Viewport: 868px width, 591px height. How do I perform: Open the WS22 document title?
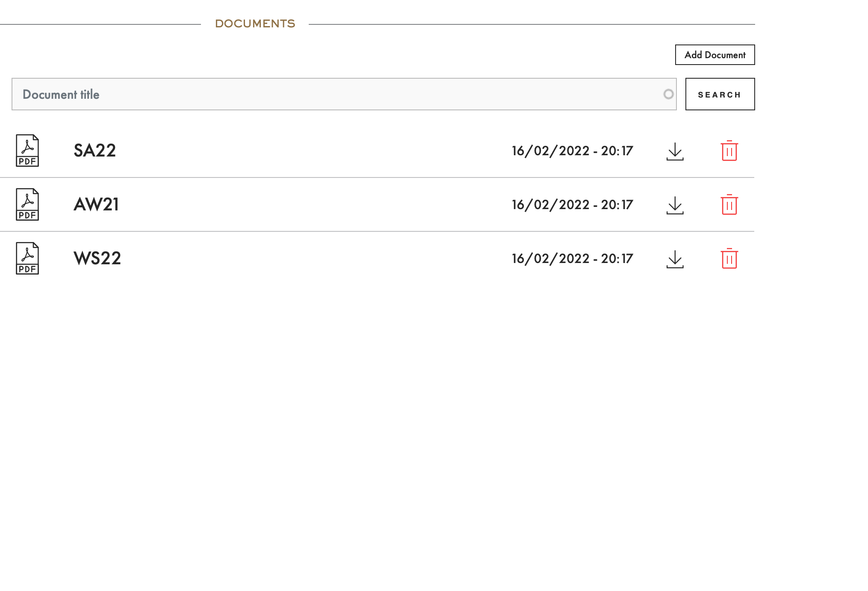pyautogui.click(x=97, y=258)
